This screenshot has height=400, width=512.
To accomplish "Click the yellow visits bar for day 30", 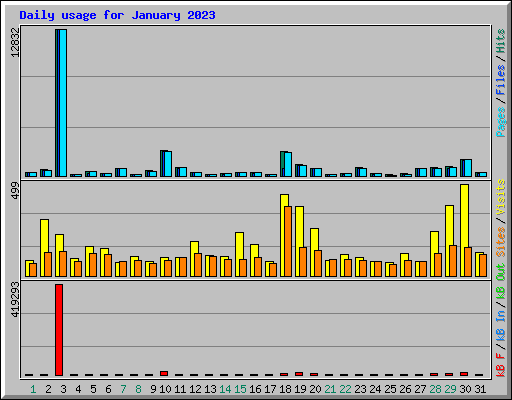I will pyautogui.click(x=465, y=231).
